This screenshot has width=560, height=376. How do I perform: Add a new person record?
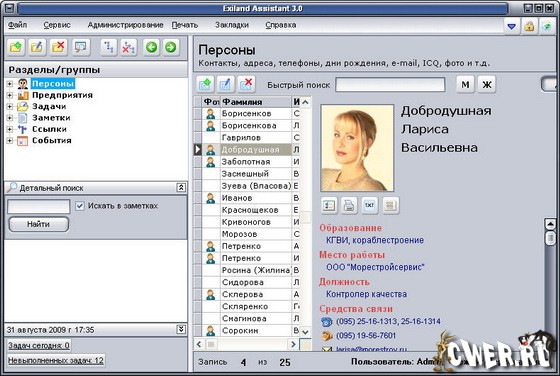click(x=205, y=84)
